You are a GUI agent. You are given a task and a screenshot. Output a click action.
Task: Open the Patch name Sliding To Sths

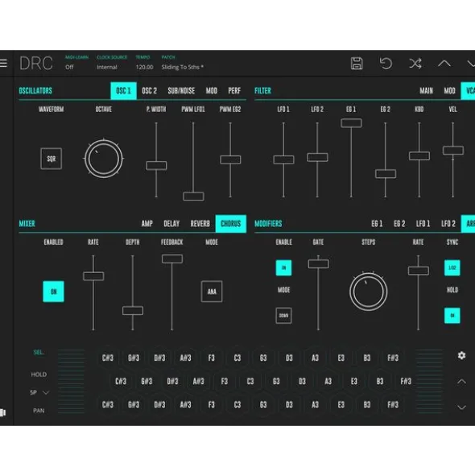[x=183, y=67]
